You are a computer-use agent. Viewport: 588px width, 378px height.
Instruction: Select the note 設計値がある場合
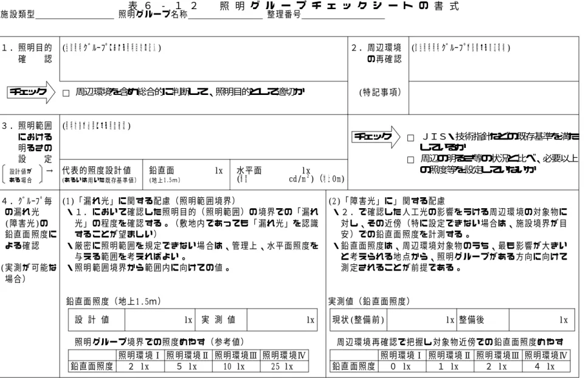21,175
